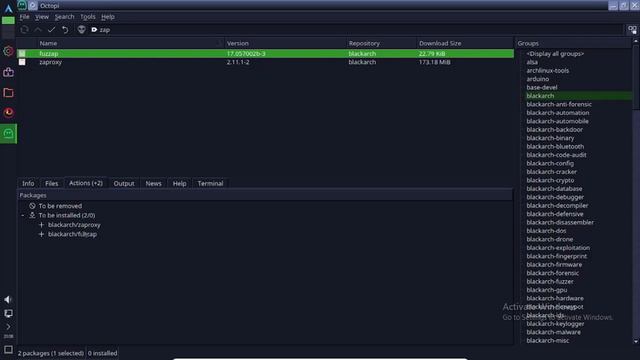Click the Octopi ghost icon in the title bar
The height and width of the screenshot is (360, 640).
(x=22, y=5)
